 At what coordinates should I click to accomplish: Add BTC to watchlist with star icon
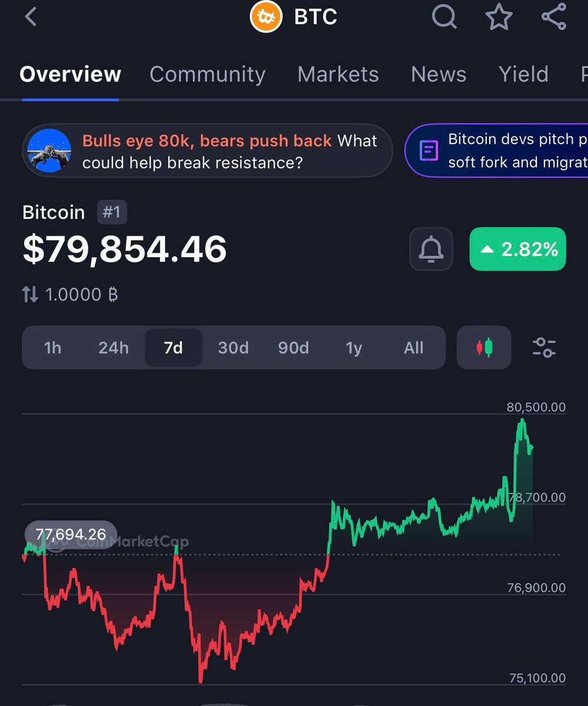pyautogui.click(x=499, y=17)
